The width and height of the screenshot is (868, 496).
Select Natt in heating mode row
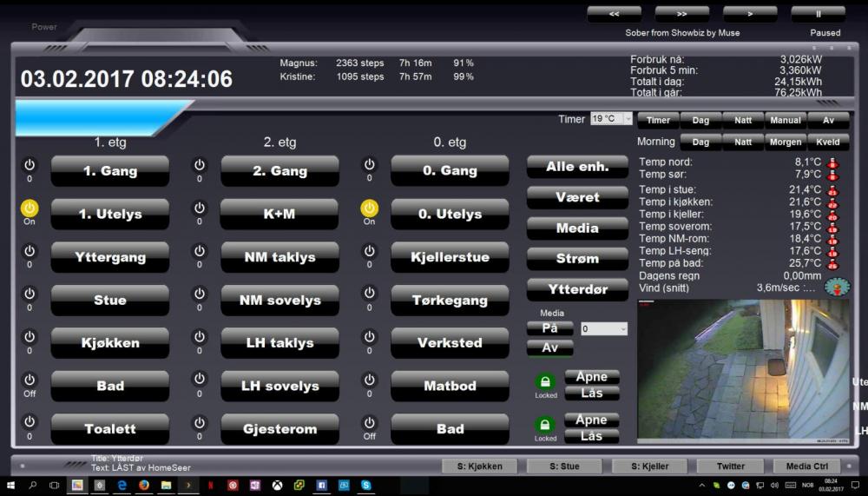click(x=743, y=120)
